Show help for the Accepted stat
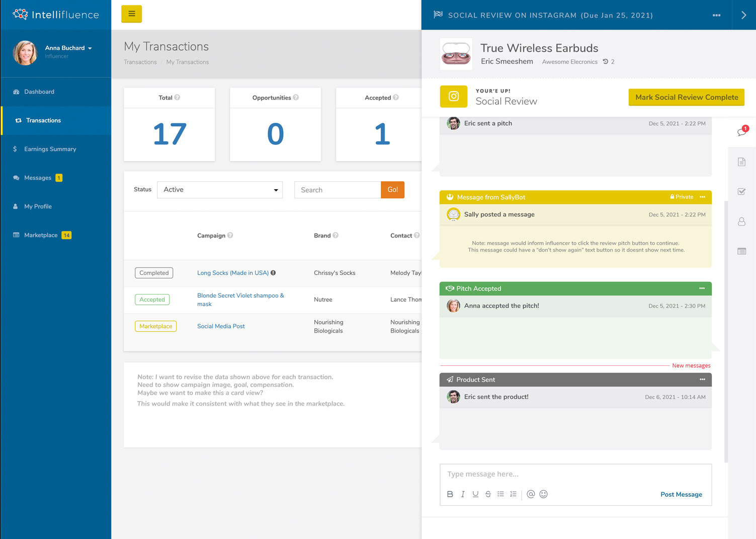Image resolution: width=756 pixels, height=539 pixels. (396, 98)
